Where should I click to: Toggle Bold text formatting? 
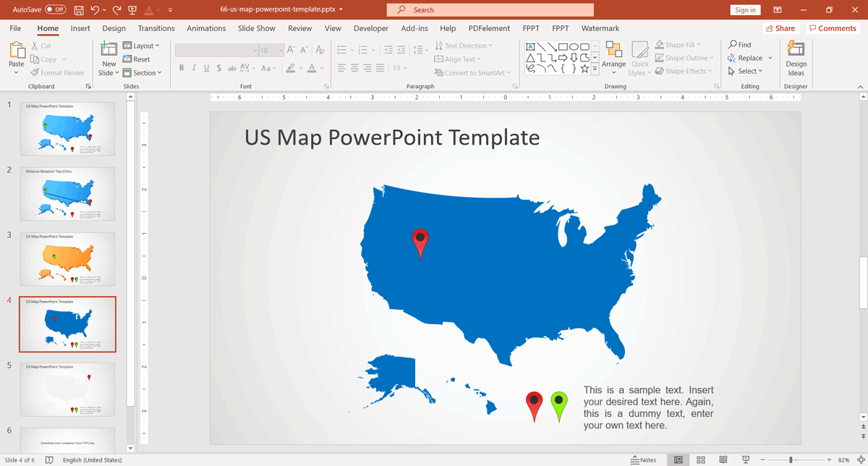182,69
